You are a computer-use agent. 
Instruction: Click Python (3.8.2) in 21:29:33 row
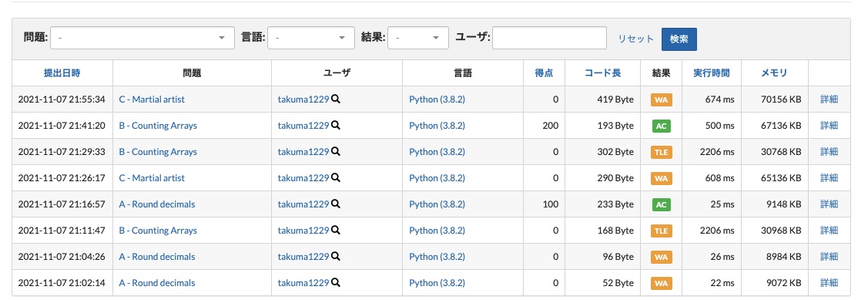(x=437, y=151)
